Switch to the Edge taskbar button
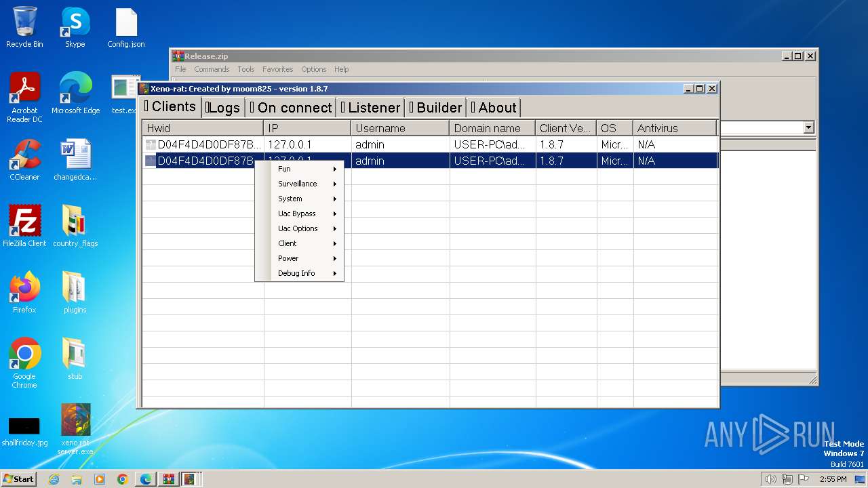This screenshot has height=488, width=868. (x=146, y=479)
